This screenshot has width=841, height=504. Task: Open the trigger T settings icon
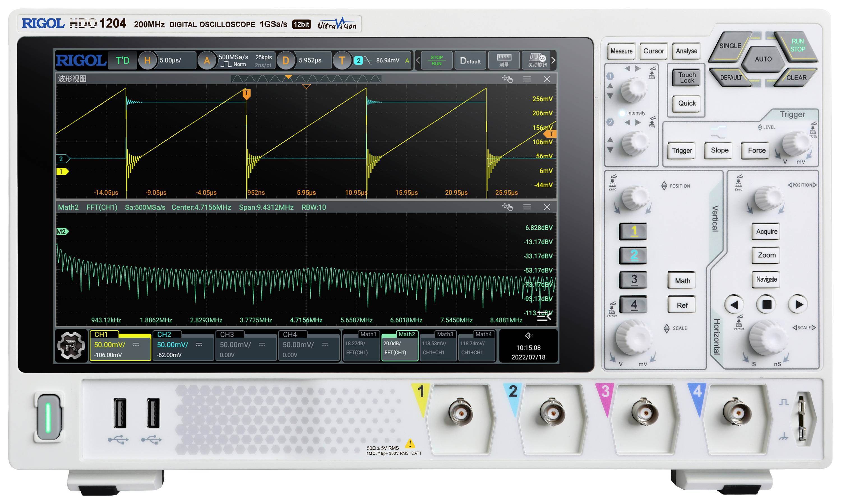point(342,60)
